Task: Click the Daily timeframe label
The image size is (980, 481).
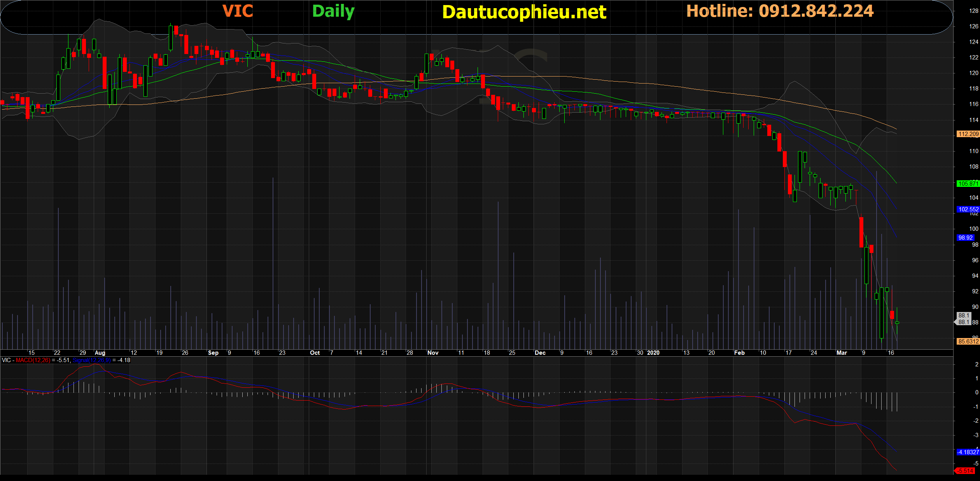Action: tap(333, 11)
